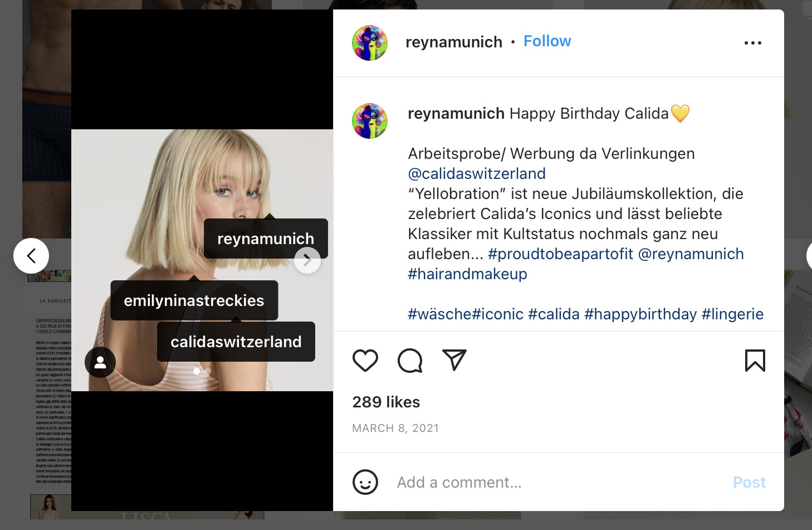Toggle tagged people icon on photo

click(100, 362)
